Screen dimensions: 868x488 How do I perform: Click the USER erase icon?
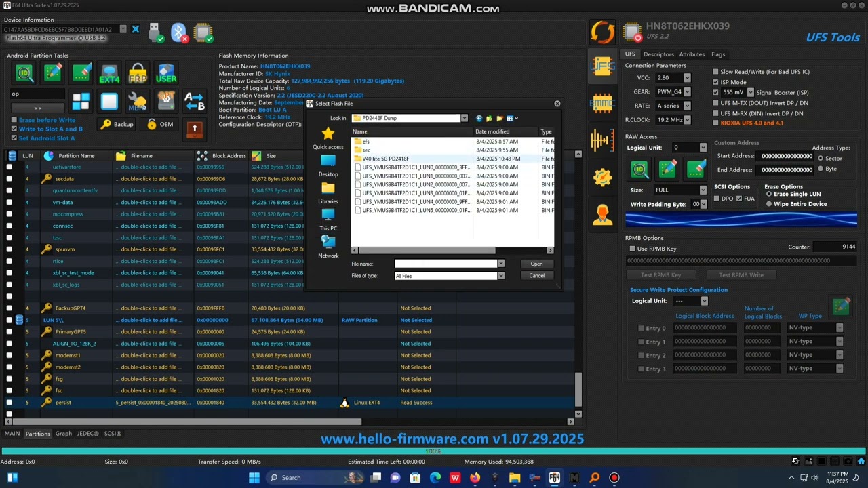166,73
